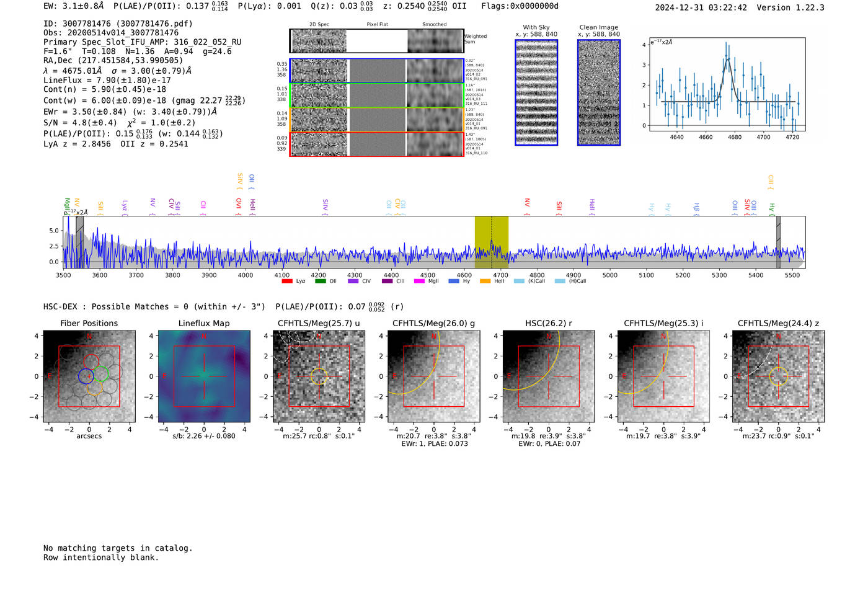Click 'P(Lyα): 0.001' in header
868x591 pixels.
269,6
